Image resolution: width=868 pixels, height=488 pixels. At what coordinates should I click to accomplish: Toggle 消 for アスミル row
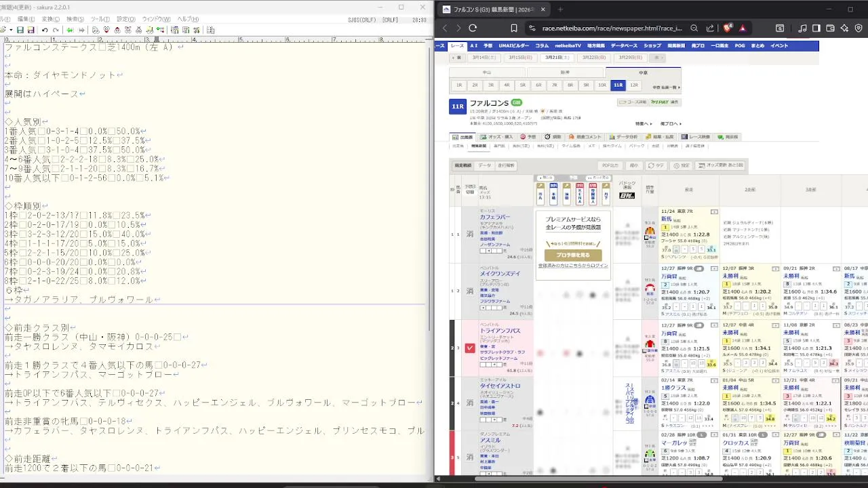click(469, 457)
